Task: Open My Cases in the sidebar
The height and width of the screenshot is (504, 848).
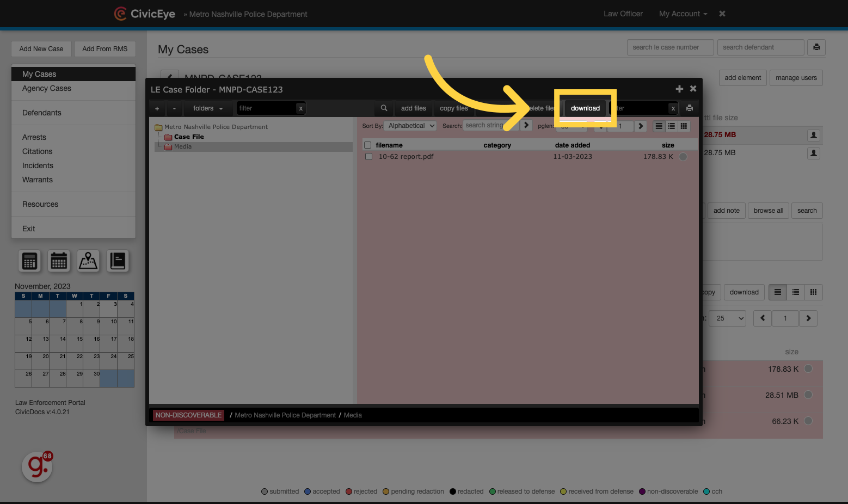Action: tap(73, 74)
